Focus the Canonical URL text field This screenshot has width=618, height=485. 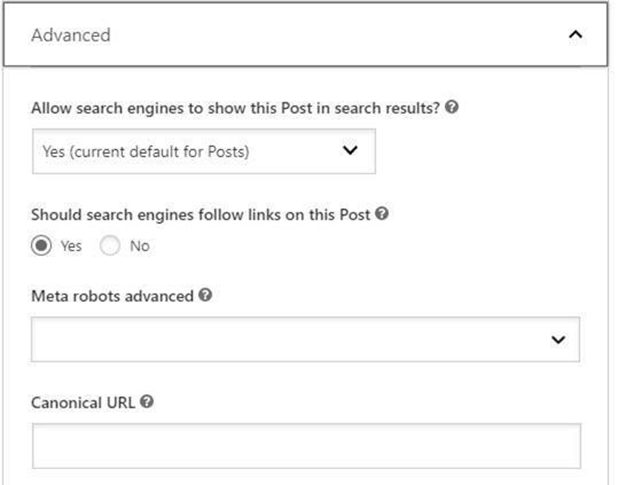click(x=306, y=446)
